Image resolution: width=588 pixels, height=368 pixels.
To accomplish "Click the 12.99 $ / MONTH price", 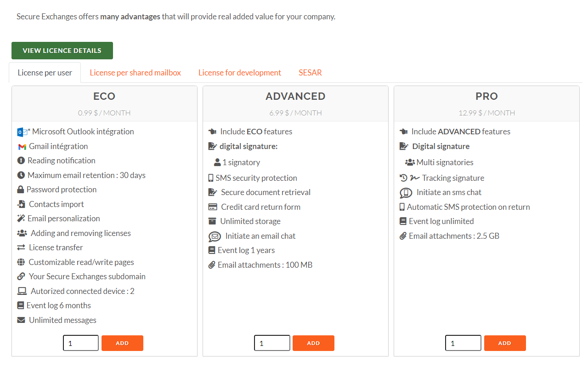I will [486, 113].
